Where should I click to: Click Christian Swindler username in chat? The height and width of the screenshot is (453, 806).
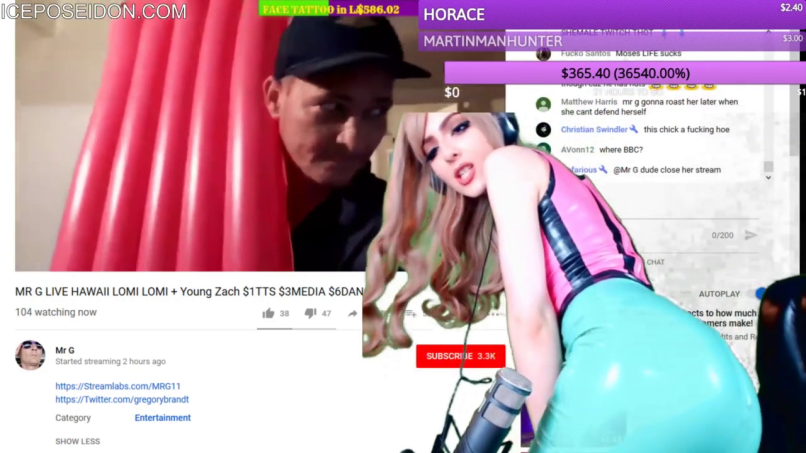(x=594, y=130)
